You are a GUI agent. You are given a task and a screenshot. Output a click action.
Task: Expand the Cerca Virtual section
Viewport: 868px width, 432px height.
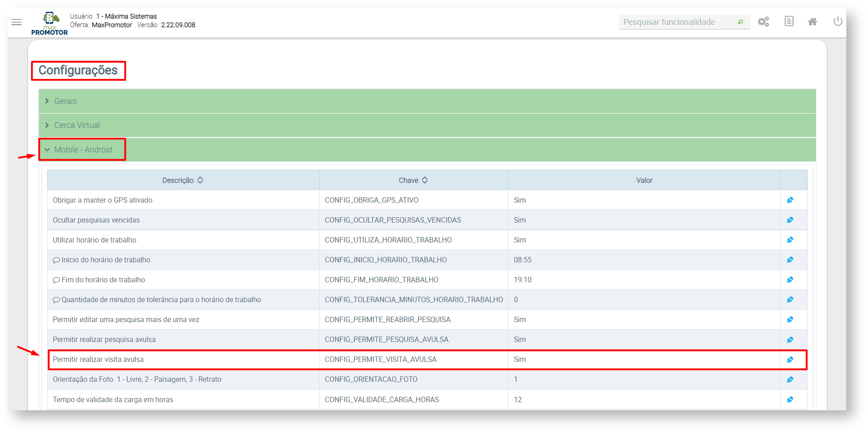coord(427,125)
